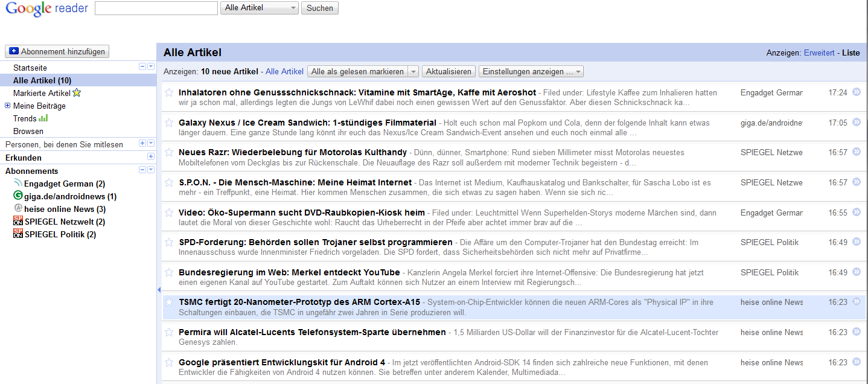
Task: Open the Alle Artikel search scope dropdown
Action: point(260,8)
